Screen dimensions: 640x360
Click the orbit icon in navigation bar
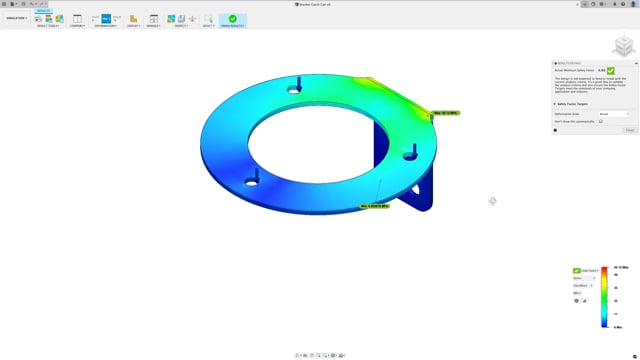click(x=298, y=356)
